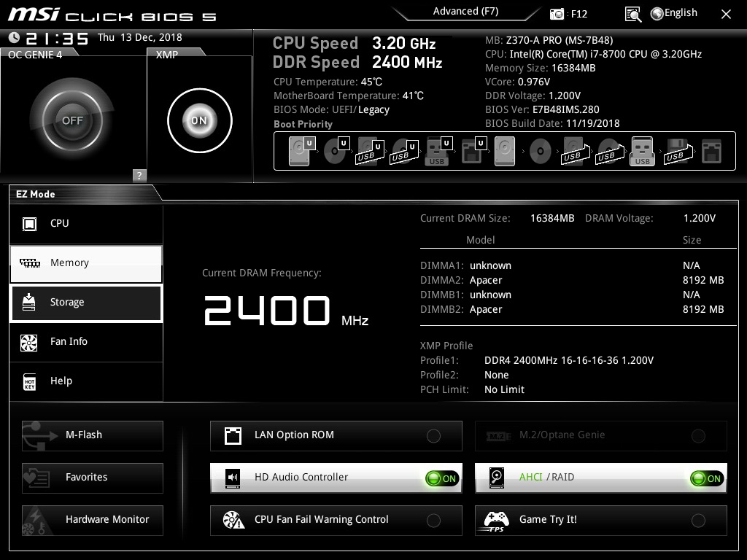Select the legacy network boot icon at end
Screen dimensions: 747x560
pos(712,152)
